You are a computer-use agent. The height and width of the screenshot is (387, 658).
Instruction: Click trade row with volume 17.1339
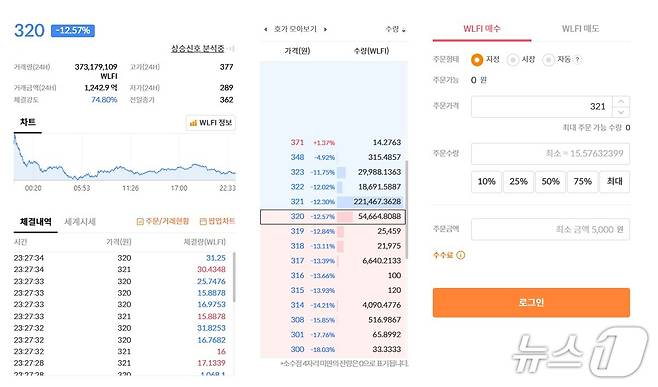120,363
